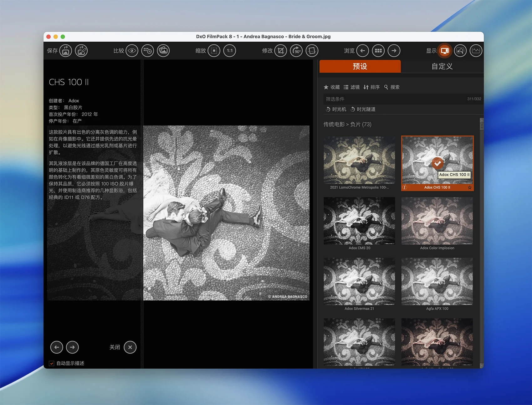Favorite Adox CHS 100 II with the star
The width and height of the screenshot is (532, 405).
click(x=470, y=187)
